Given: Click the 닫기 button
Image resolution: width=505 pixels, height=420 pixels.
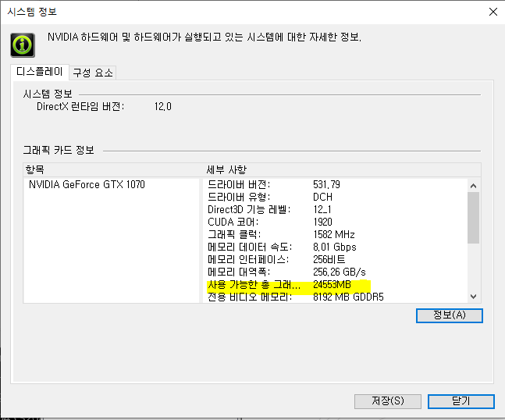Looking at the screenshot, I should pyautogui.click(x=461, y=401).
